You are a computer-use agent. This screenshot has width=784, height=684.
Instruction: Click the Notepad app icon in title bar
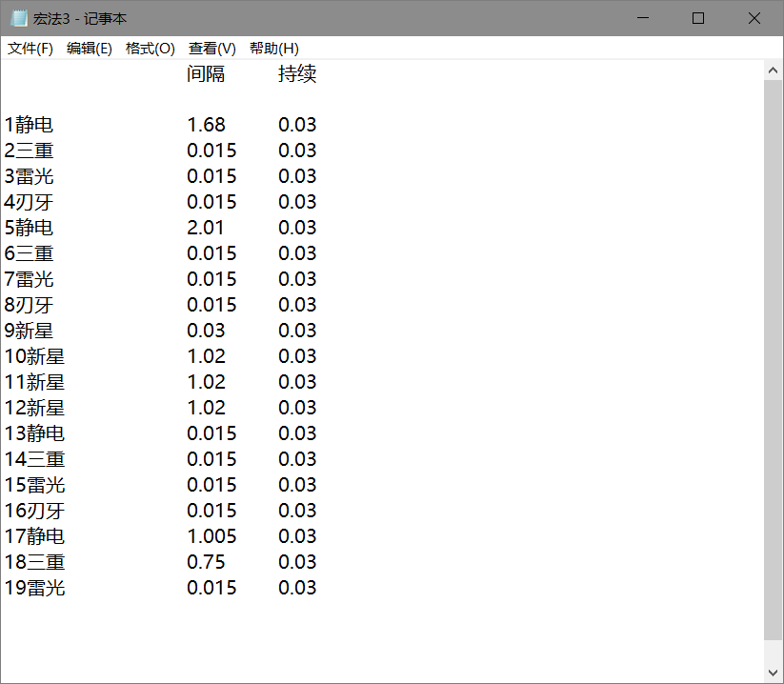point(19,18)
